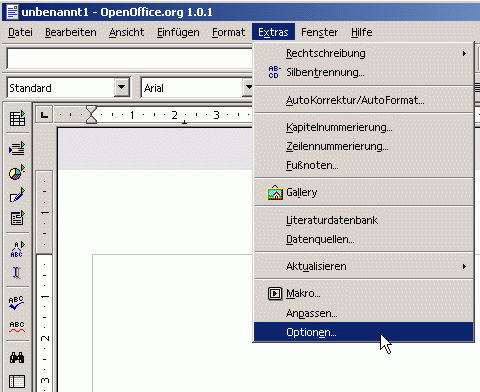Image resolution: width=480 pixels, height=392 pixels.
Task: Click the AB-CD hyphenation icon
Action: tap(275, 72)
